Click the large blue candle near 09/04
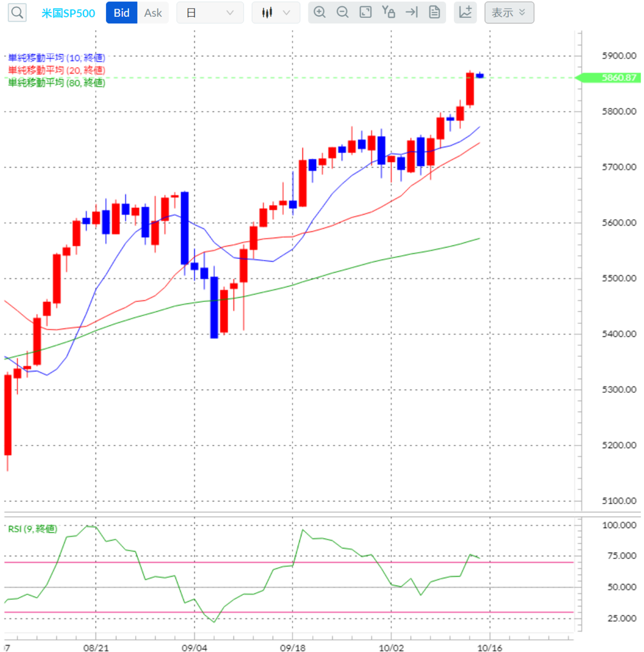The image size is (644, 652). [x=185, y=228]
